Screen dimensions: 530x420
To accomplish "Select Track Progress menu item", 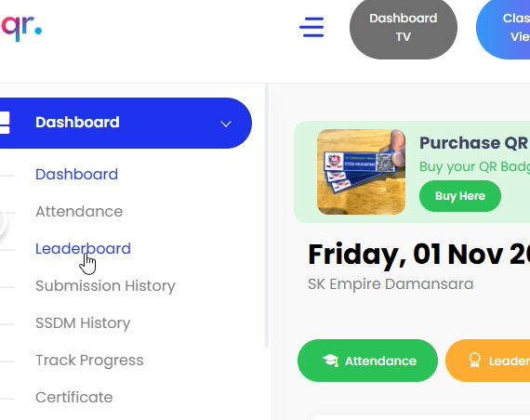I will pos(89,361).
